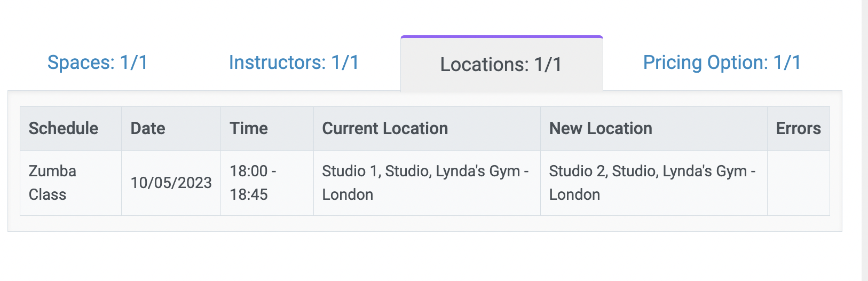Image resolution: width=868 pixels, height=281 pixels.
Task: Select the Locations: 1/1 tab
Action: (x=501, y=65)
